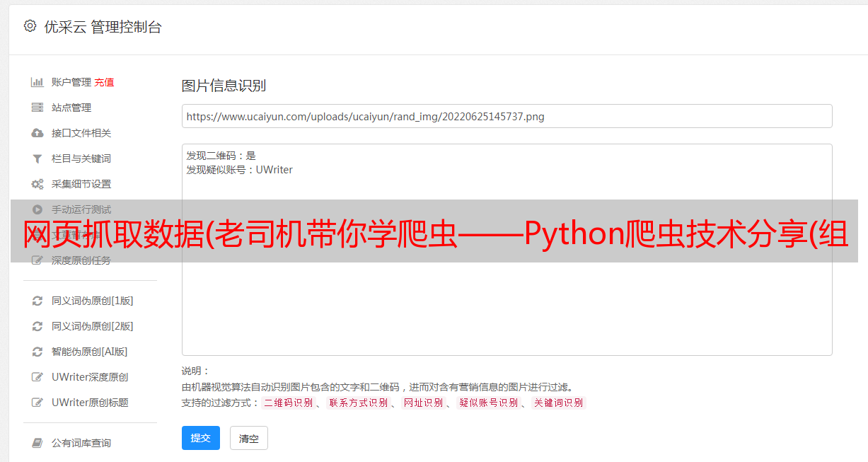Click the edit icon beside UWriter深度原创
This screenshot has width=868, height=462.
[37, 377]
